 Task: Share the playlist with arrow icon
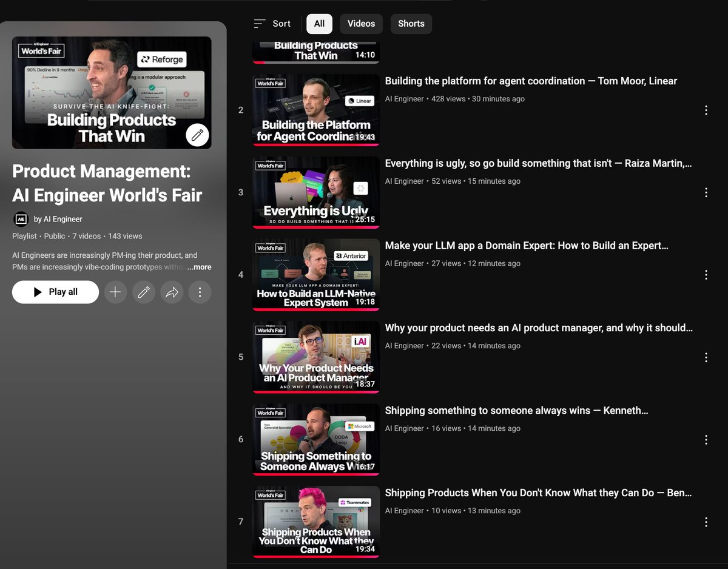click(x=172, y=292)
